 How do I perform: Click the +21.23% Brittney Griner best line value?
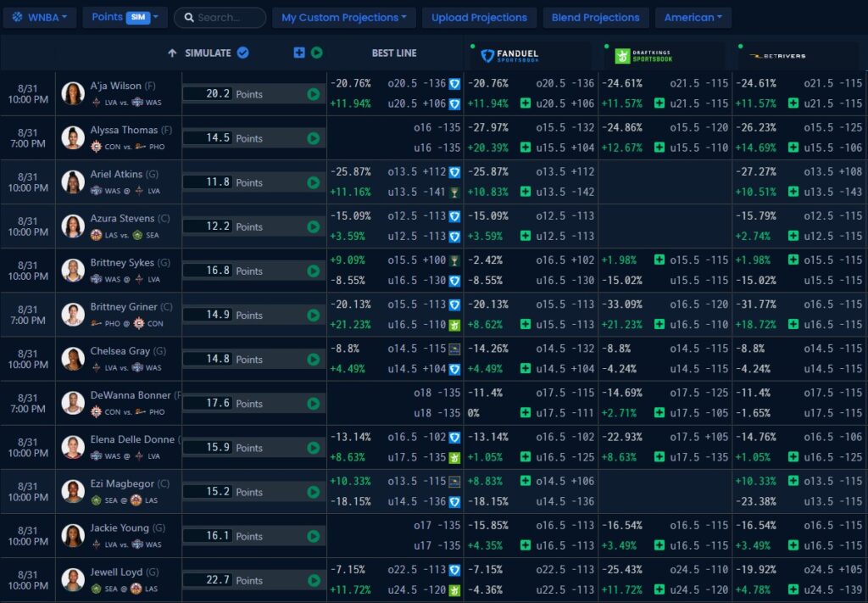pyautogui.click(x=351, y=325)
